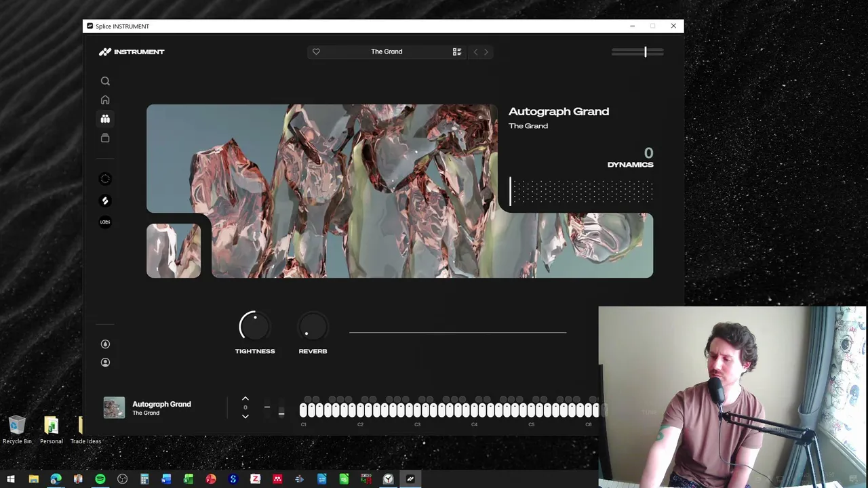Click the TIGHTNESS label

tap(255, 351)
